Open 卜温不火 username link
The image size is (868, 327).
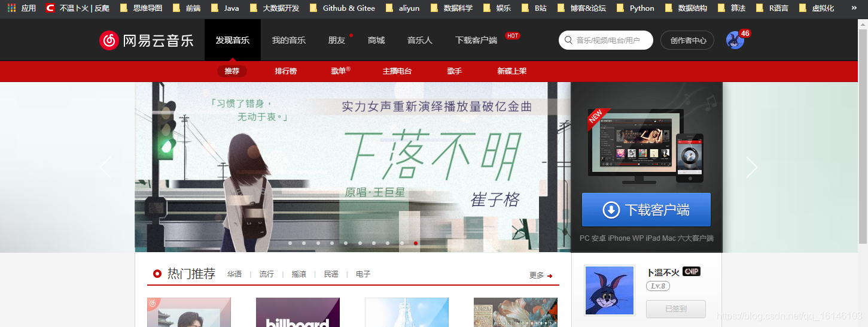663,272
